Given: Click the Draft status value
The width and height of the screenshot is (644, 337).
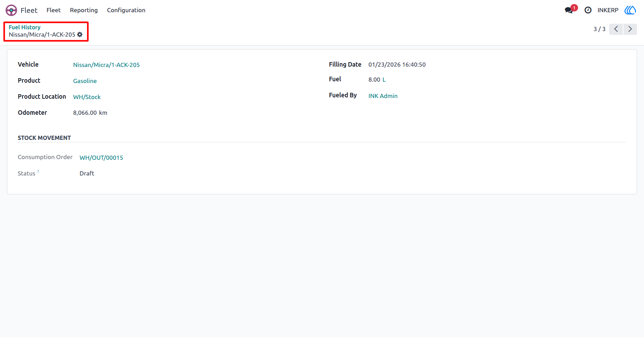Looking at the screenshot, I should tap(87, 173).
